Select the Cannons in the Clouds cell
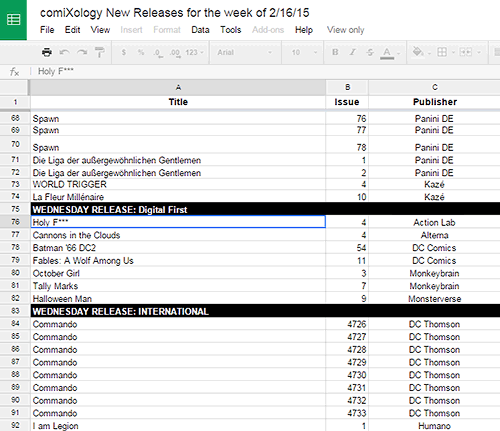This screenshot has height=431, width=500. [x=178, y=235]
